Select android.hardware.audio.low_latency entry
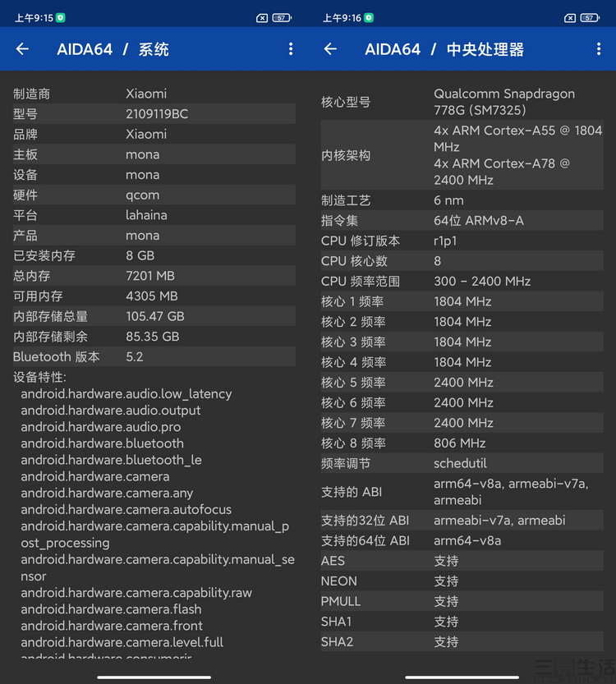The image size is (616, 684). pos(126,394)
